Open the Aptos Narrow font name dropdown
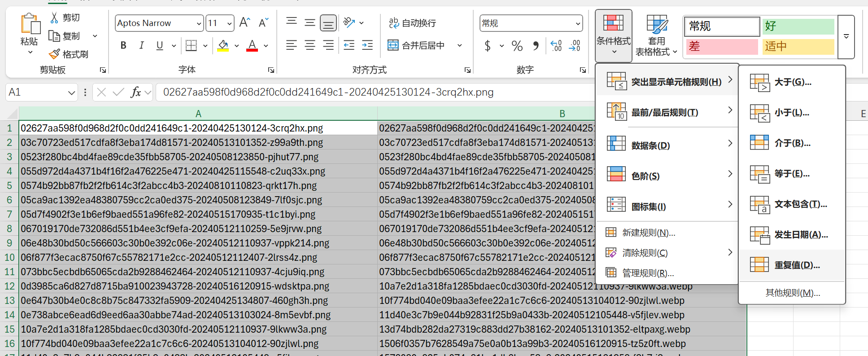This screenshot has height=356, width=868. [199, 23]
